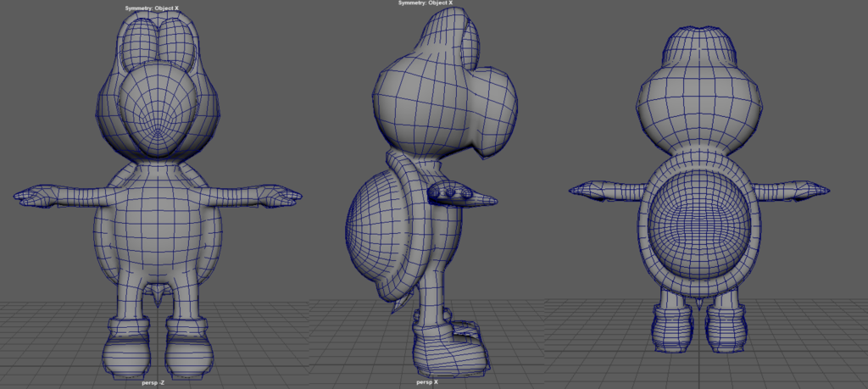Click the "persp X" camera label
This screenshot has height=389, width=868.
tap(427, 382)
